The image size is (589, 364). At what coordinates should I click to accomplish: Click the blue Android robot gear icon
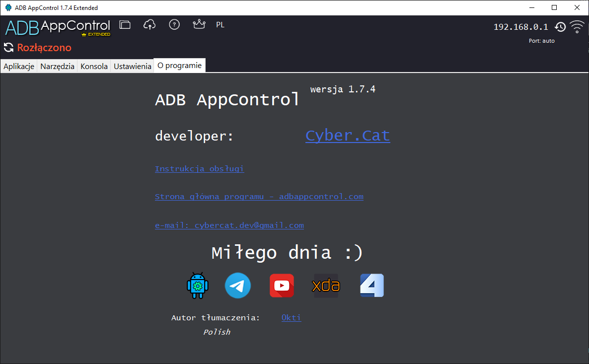coord(198,286)
